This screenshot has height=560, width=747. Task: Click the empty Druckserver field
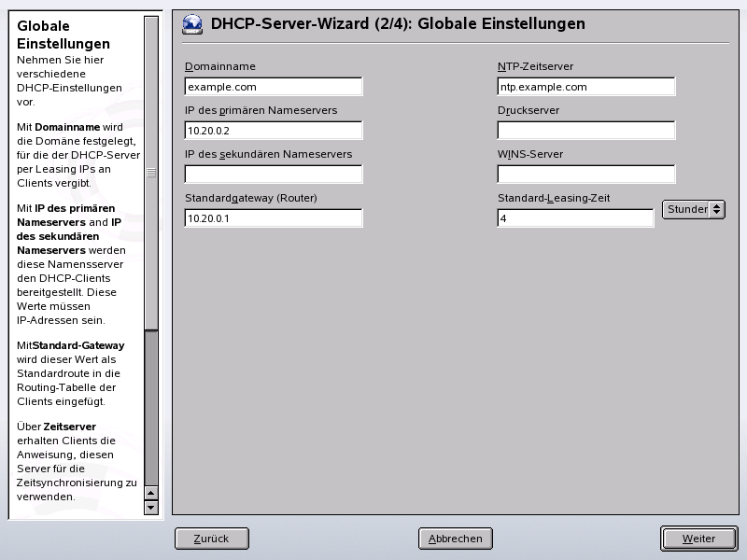coord(586,130)
